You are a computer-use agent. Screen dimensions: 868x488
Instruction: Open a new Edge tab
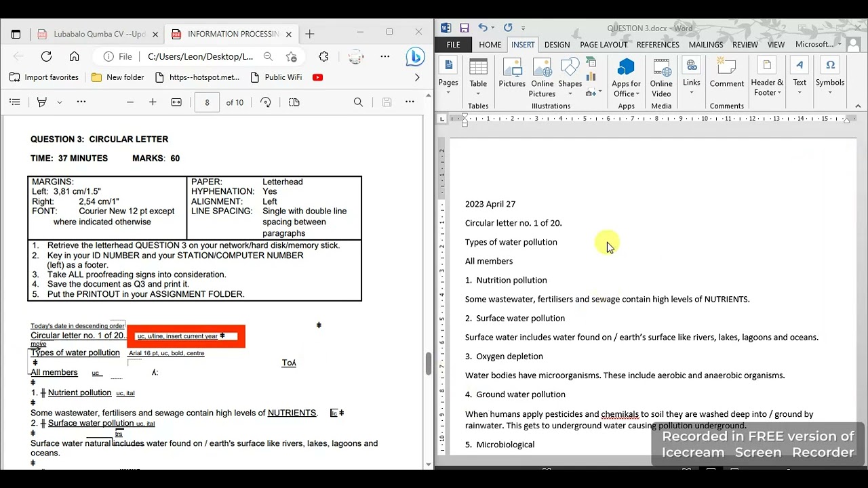(310, 34)
